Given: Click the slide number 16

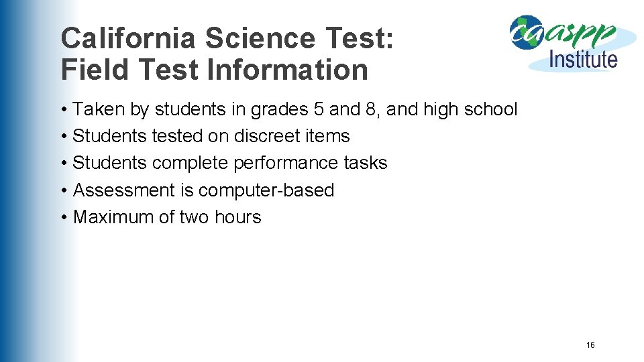Looking at the screenshot, I should [x=590, y=345].
